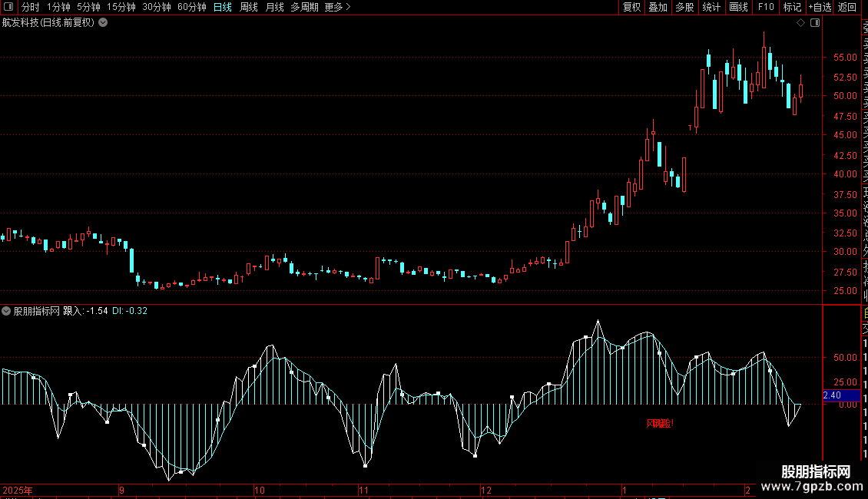Click the 标记 mark button
Viewport: 868px width, 499px height.
pos(792,7)
